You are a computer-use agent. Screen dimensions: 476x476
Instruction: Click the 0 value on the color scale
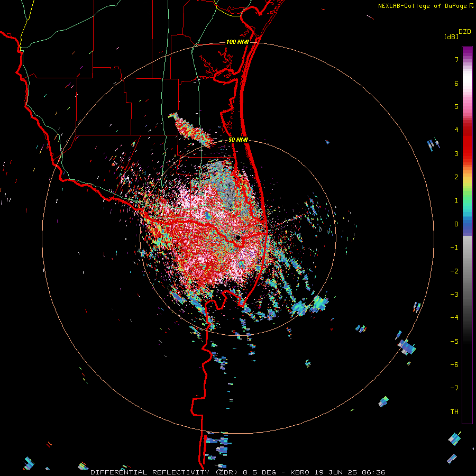pyautogui.click(x=456, y=224)
